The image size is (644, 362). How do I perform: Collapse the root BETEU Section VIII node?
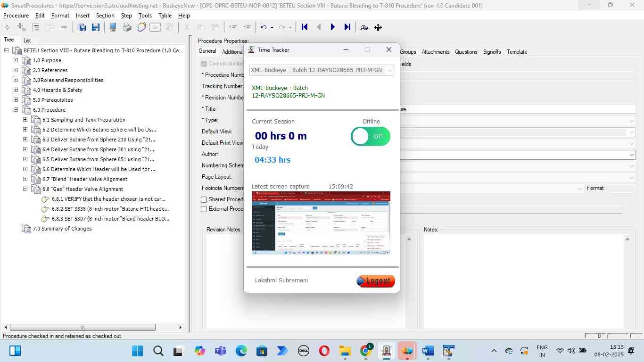[x=7, y=50]
